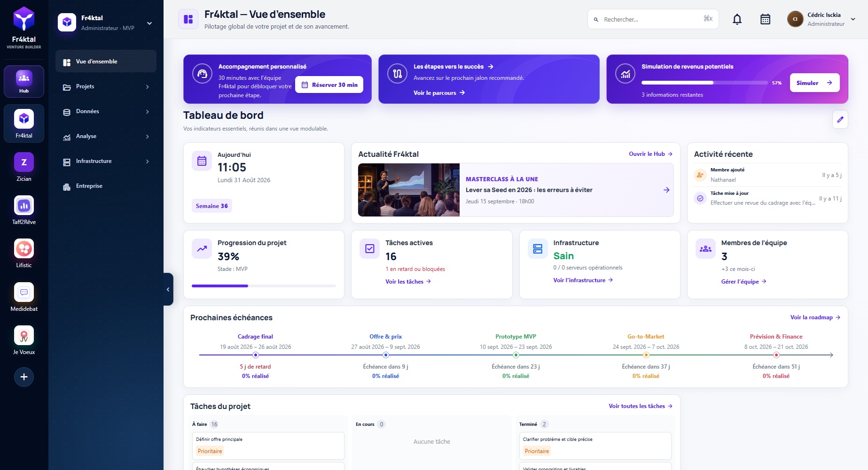Screen dimensions: 868x470
Task: Click the calendar icon on the Aujourd'hui card
Action: tap(202, 161)
